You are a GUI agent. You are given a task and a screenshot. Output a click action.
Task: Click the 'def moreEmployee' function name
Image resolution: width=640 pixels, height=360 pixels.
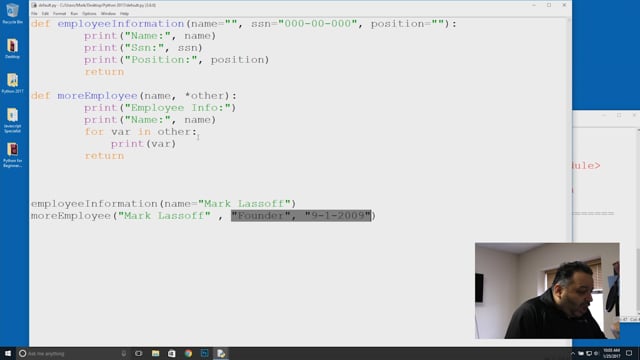click(x=98, y=96)
